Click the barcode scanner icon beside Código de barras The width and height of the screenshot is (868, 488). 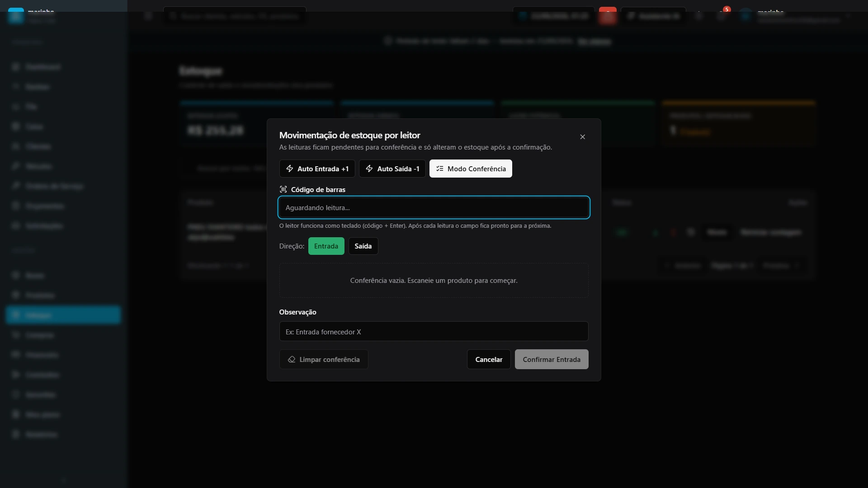click(x=283, y=189)
